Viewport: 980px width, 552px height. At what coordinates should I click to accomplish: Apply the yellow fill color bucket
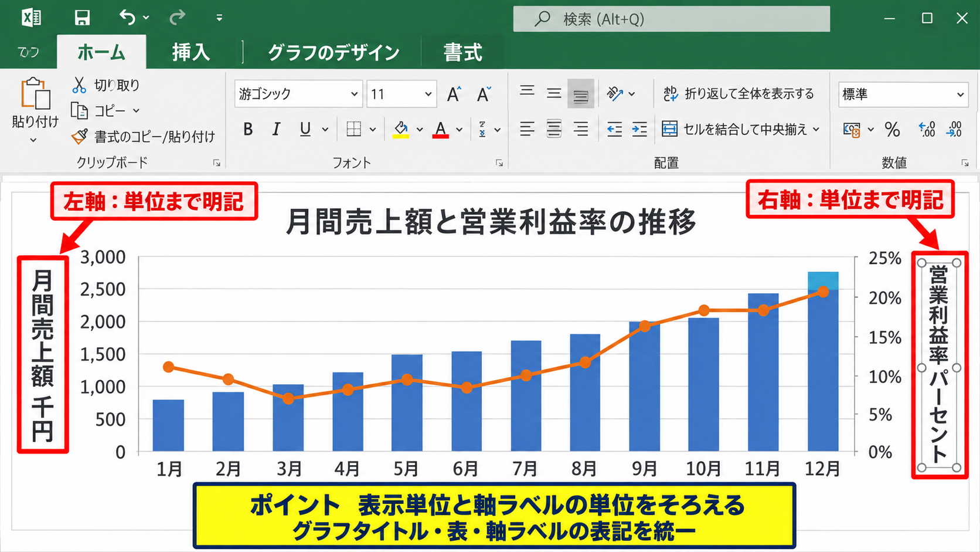pos(401,129)
